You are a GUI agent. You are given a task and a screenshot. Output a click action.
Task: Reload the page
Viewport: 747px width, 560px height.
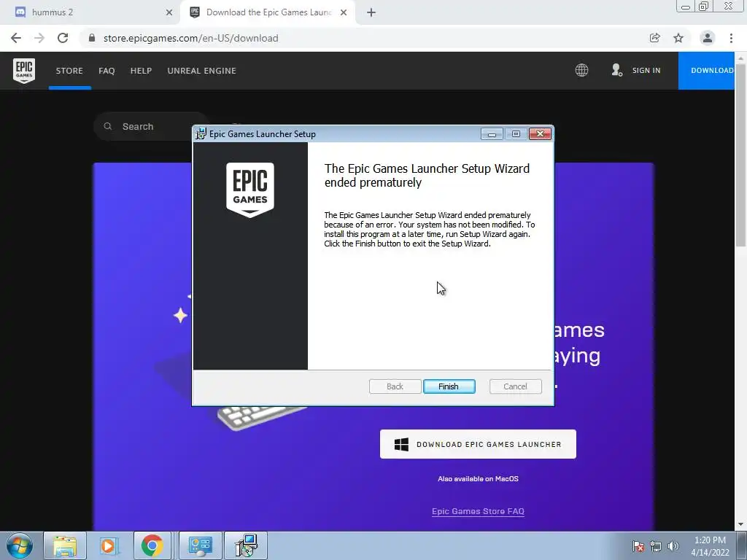point(63,38)
